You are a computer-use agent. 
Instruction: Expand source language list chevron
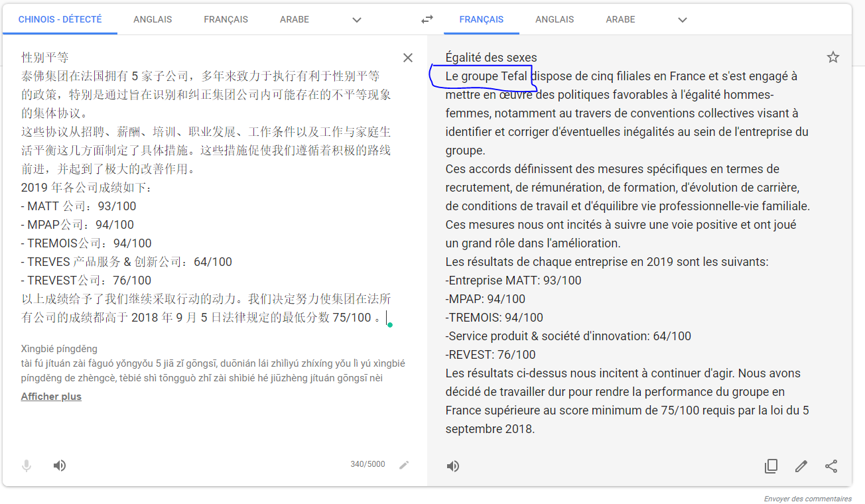[357, 20]
